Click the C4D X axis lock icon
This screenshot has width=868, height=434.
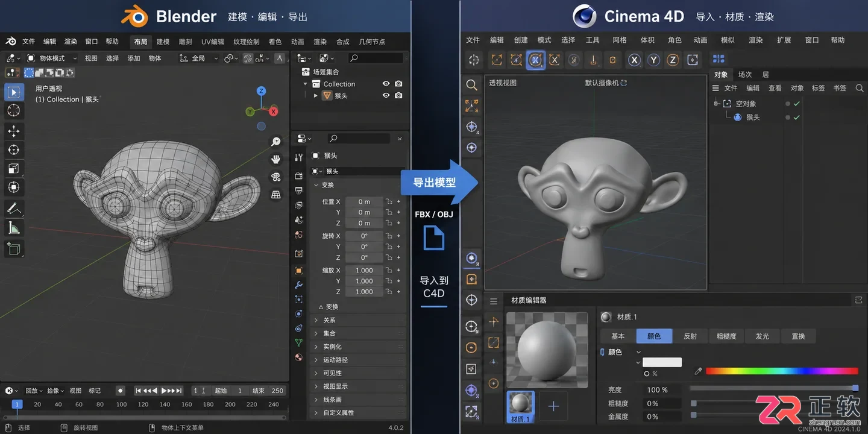[634, 60]
